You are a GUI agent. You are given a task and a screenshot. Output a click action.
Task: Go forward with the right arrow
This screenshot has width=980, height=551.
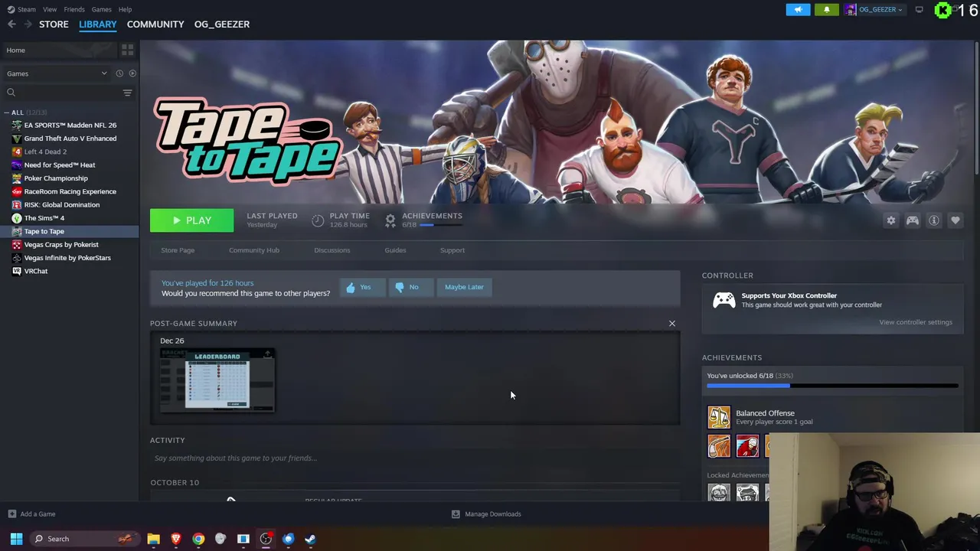pyautogui.click(x=28, y=24)
